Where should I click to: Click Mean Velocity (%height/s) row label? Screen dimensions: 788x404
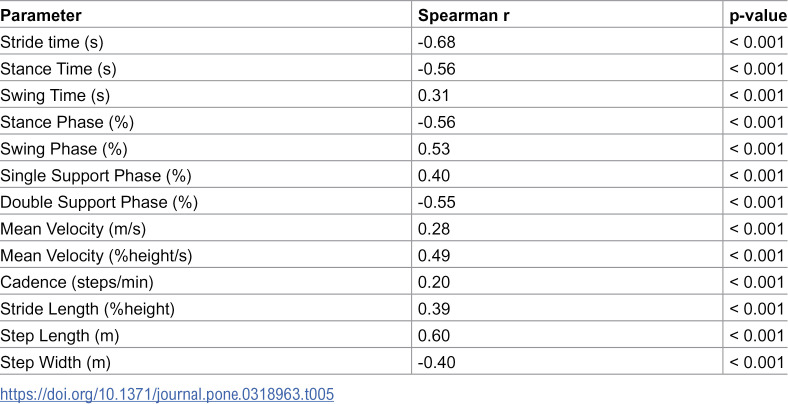(x=96, y=256)
